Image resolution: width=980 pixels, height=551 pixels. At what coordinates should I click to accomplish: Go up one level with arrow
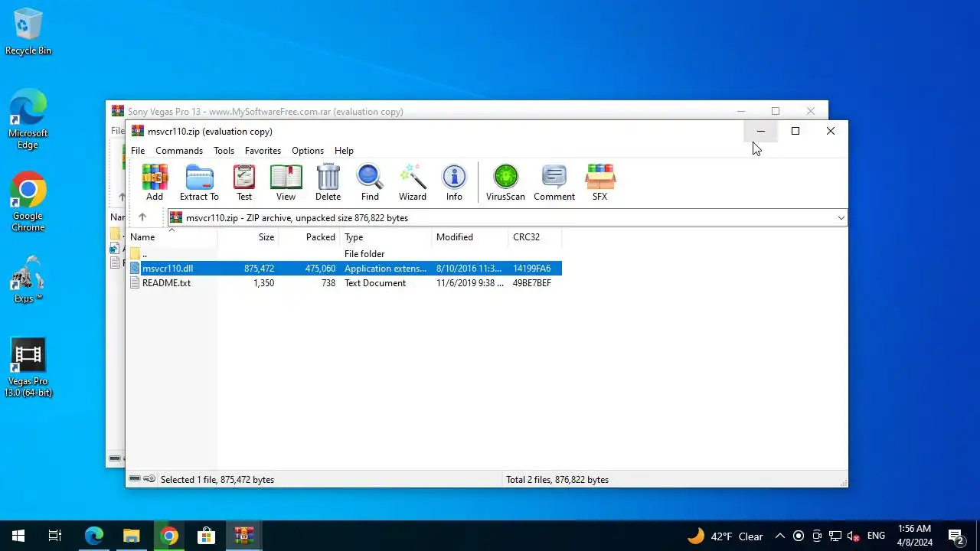coord(142,217)
